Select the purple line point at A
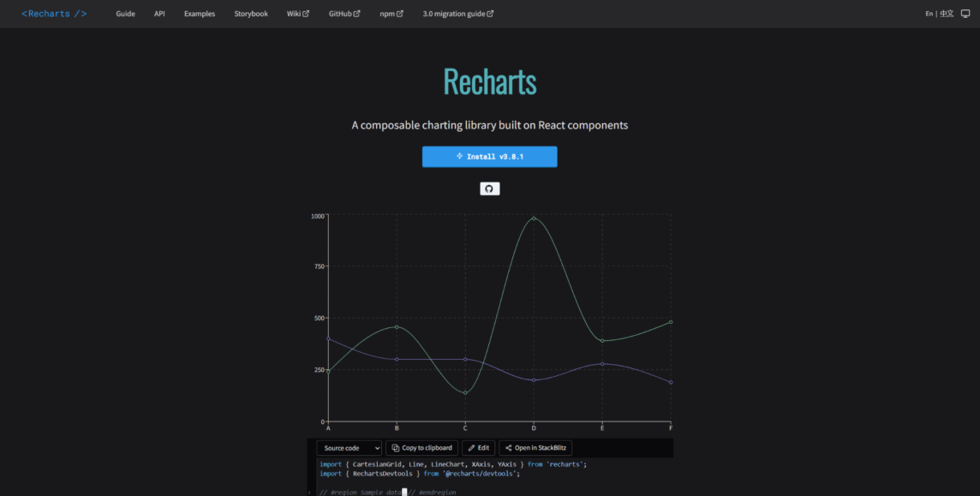980x496 pixels. pyautogui.click(x=328, y=338)
